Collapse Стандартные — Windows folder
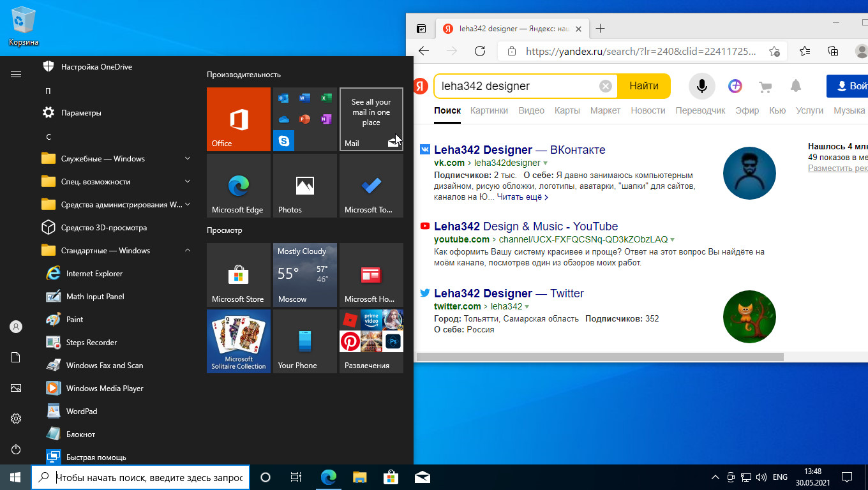868x490 pixels. pyautogui.click(x=117, y=251)
